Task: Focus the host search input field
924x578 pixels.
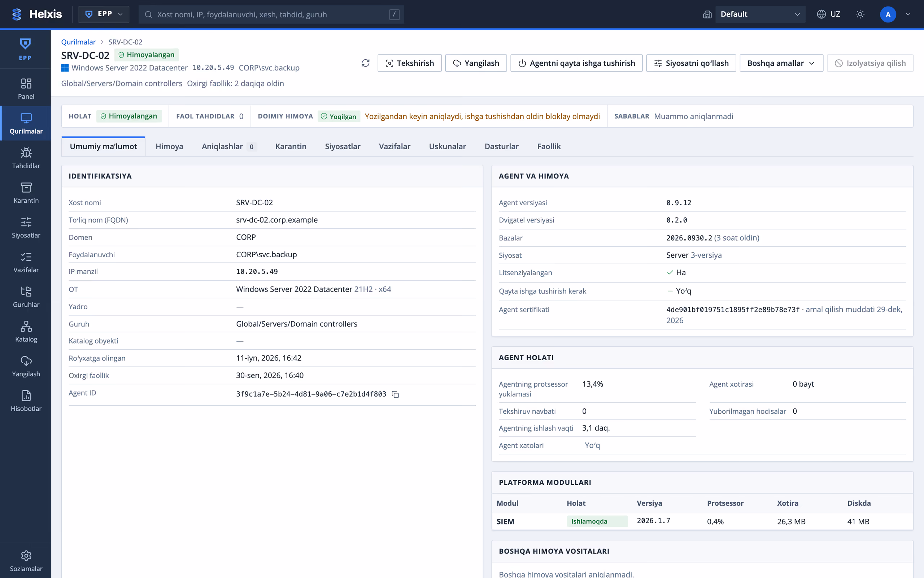Action: (271, 14)
